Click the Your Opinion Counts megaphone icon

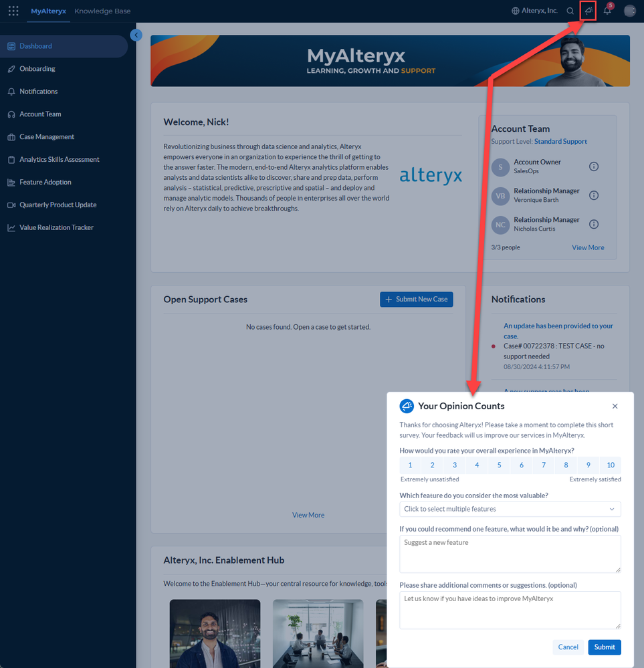[407, 406]
